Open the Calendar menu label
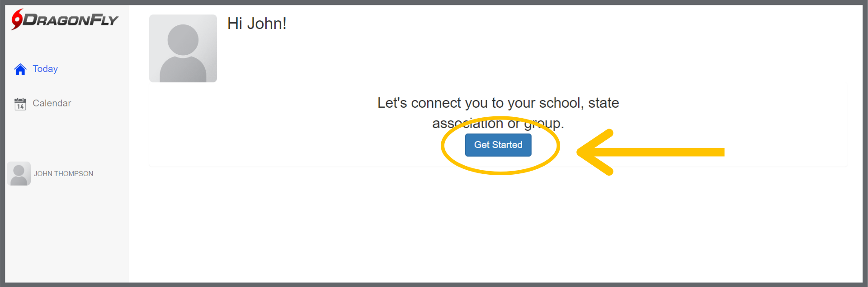Viewport: 868px width, 287px height. point(52,103)
